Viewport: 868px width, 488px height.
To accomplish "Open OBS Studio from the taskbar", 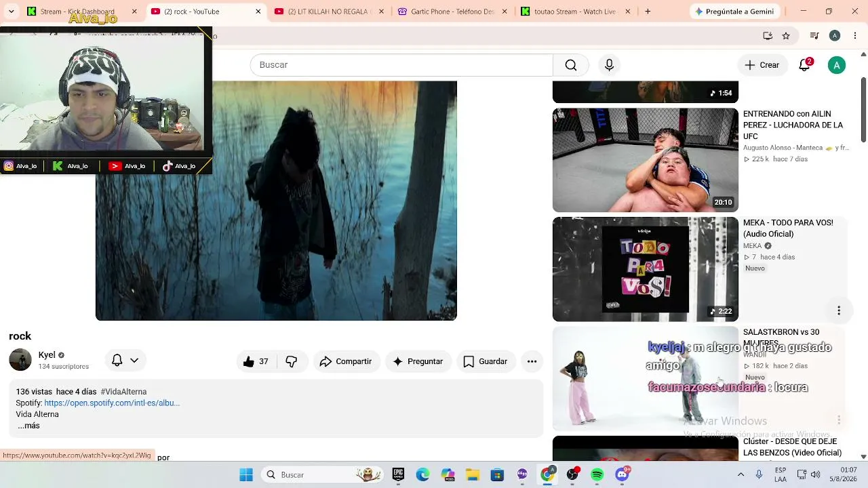I will point(572,475).
